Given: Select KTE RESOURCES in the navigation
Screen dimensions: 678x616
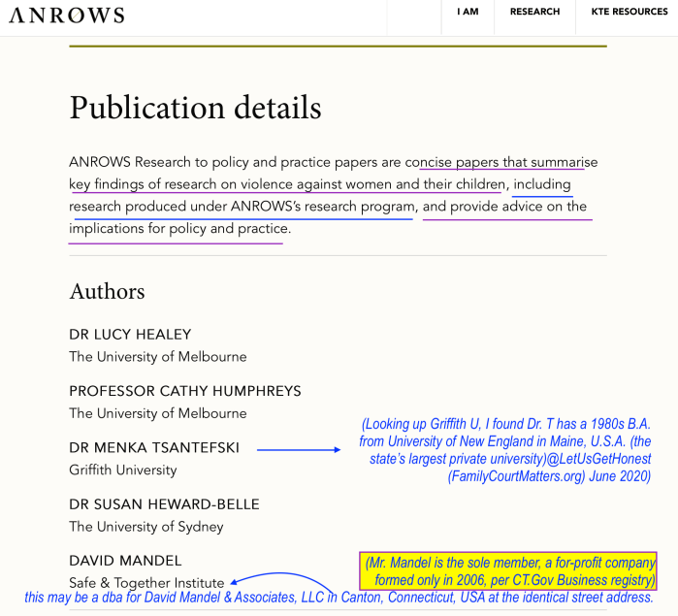Looking at the screenshot, I should click(x=629, y=12).
